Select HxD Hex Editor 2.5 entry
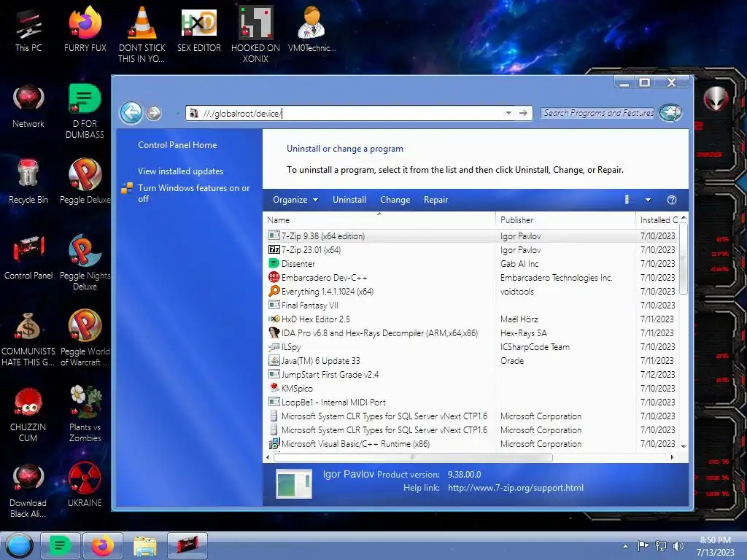 click(472, 319)
